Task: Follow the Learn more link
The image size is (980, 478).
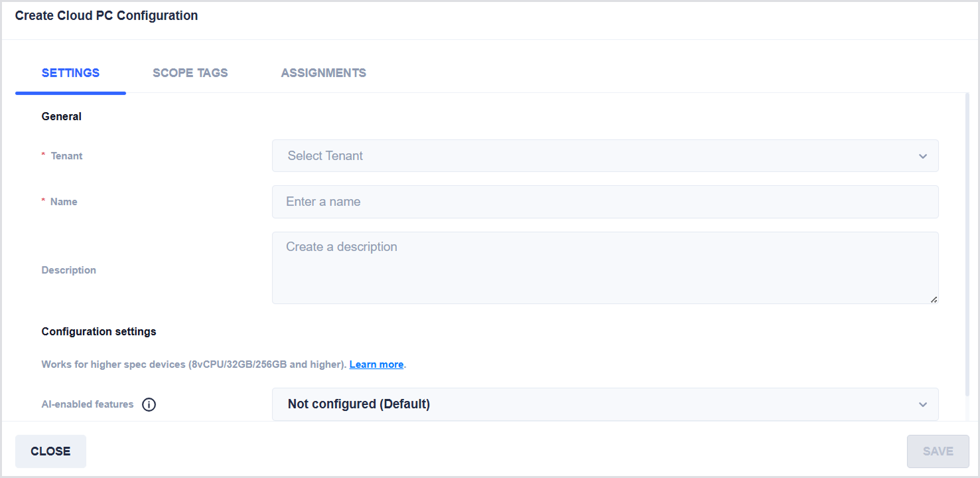Action: click(376, 364)
